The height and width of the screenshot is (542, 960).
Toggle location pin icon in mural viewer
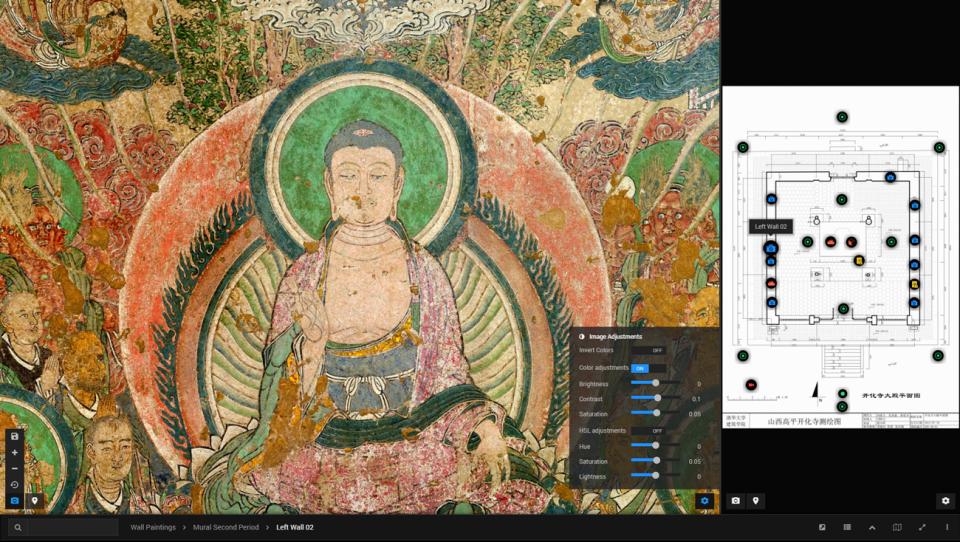pyautogui.click(x=35, y=500)
